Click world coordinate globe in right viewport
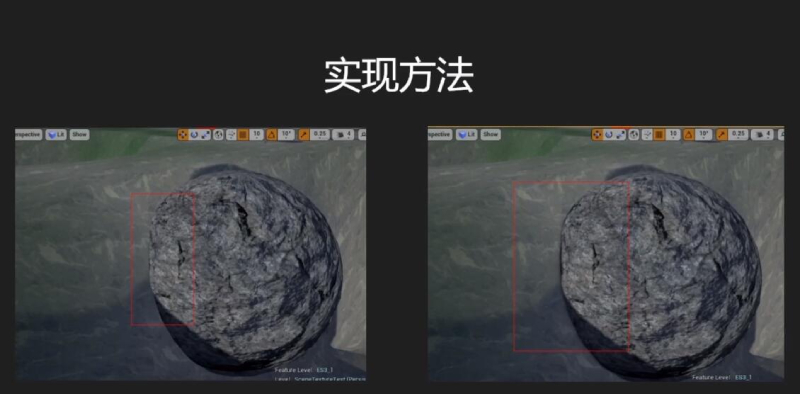 pyautogui.click(x=634, y=135)
